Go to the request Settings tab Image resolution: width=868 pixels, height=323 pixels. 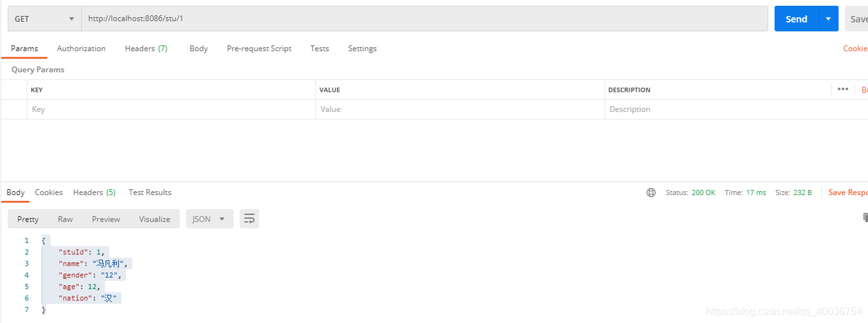point(362,48)
